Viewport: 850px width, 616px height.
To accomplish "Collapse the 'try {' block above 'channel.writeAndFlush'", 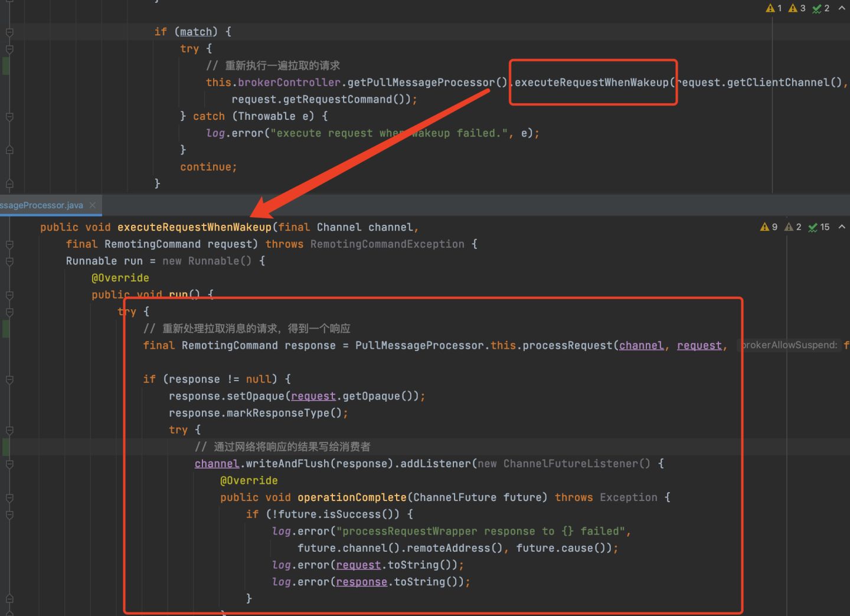I will [9, 430].
